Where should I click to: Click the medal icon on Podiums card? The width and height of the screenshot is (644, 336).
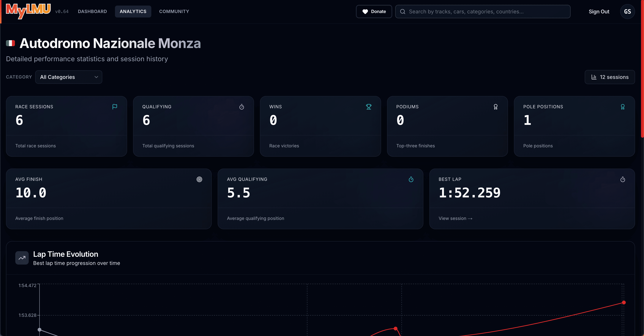(x=496, y=107)
